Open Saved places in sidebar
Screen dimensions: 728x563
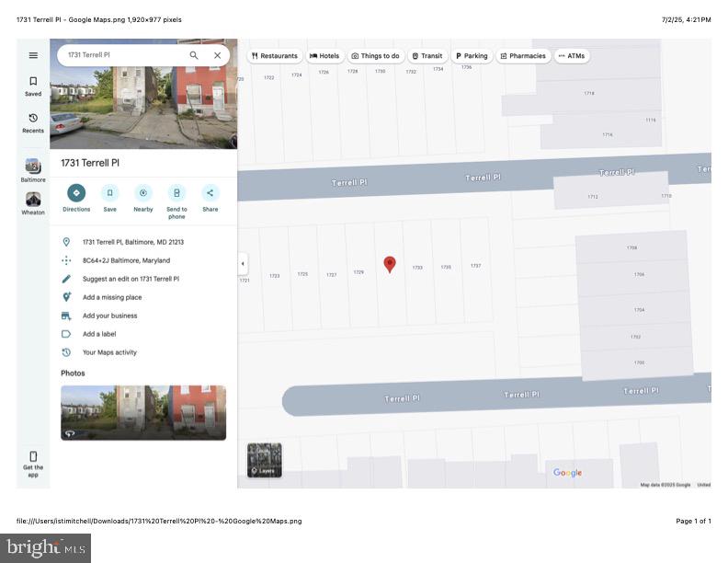click(x=33, y=86)
